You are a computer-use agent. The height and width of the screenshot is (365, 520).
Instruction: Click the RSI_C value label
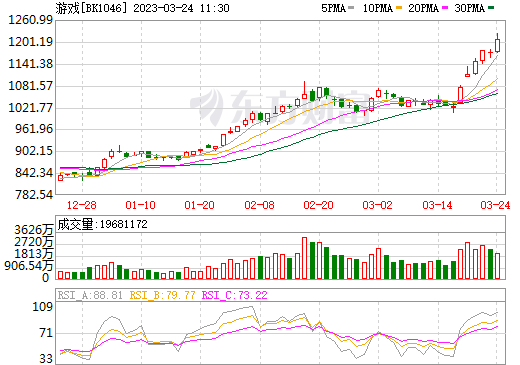click(235, 295)
